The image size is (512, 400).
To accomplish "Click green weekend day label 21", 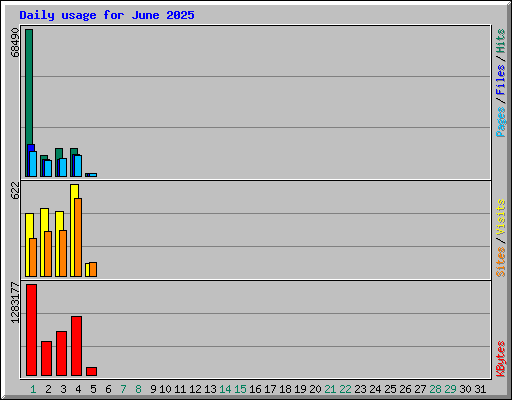I will pos(330,389).
